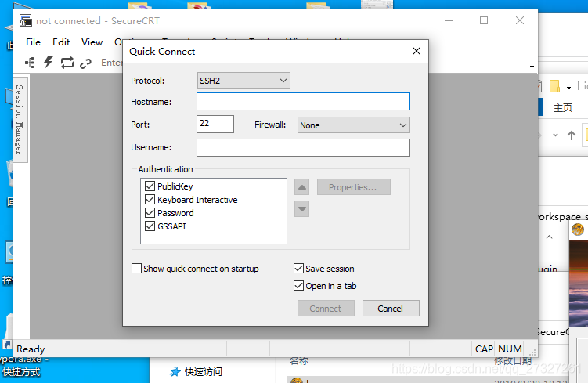Click the Properties... button
Image resolution: width=588 pixels, height=383 pixels.
[x=354, y=187]
